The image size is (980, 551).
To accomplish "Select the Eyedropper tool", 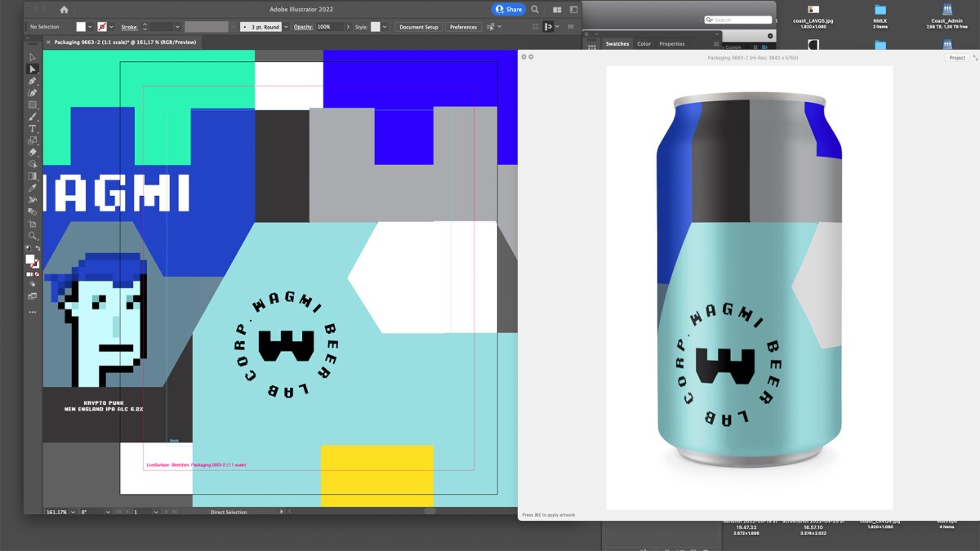I will 33,188.
